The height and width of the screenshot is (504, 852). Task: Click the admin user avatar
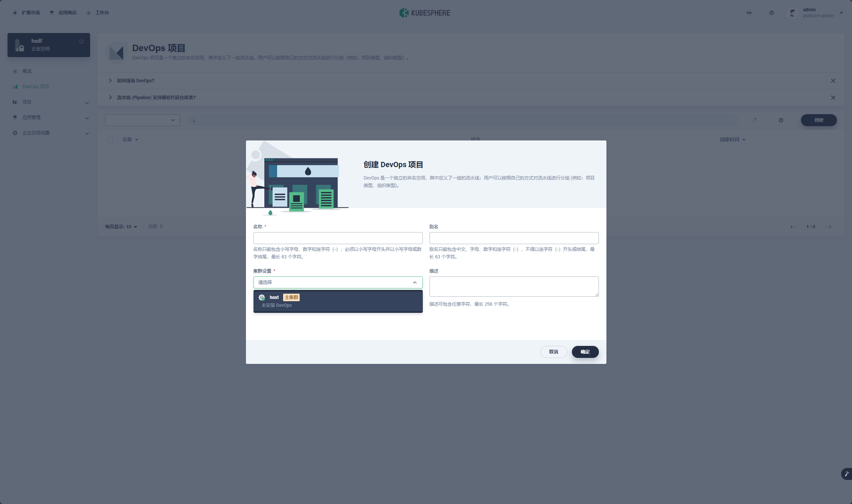793,13
